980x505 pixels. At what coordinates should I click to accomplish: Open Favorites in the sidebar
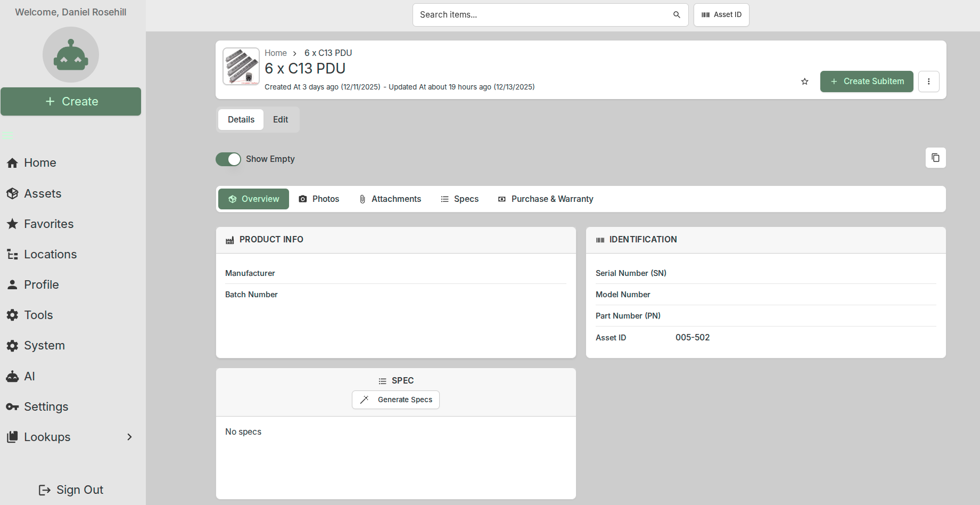[40, 224]
